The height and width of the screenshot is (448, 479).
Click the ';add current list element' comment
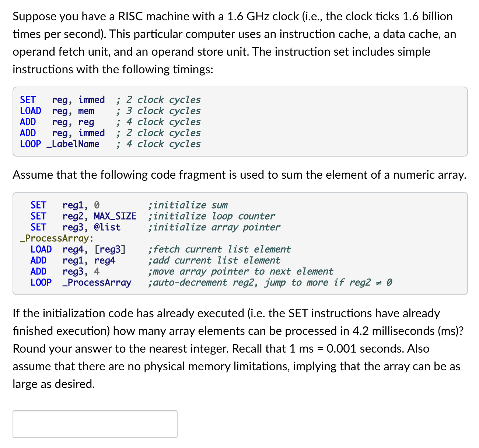(x=214, y=260)
